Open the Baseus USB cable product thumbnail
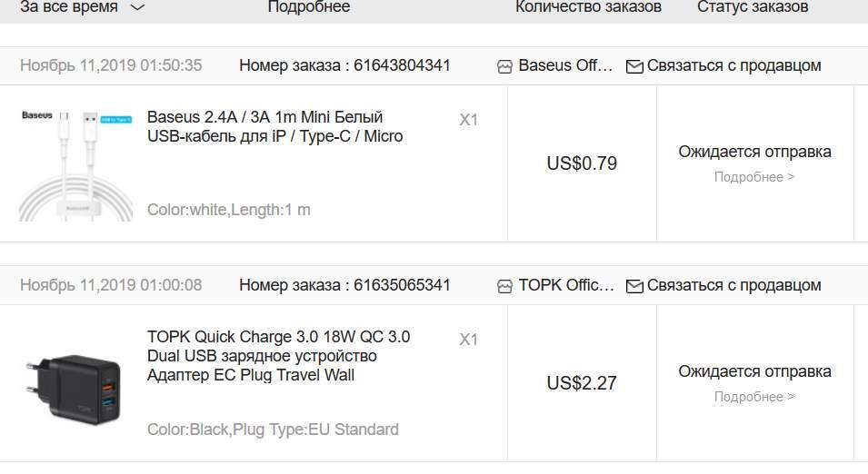Screen dimensions: 868x474 (75, 163)
